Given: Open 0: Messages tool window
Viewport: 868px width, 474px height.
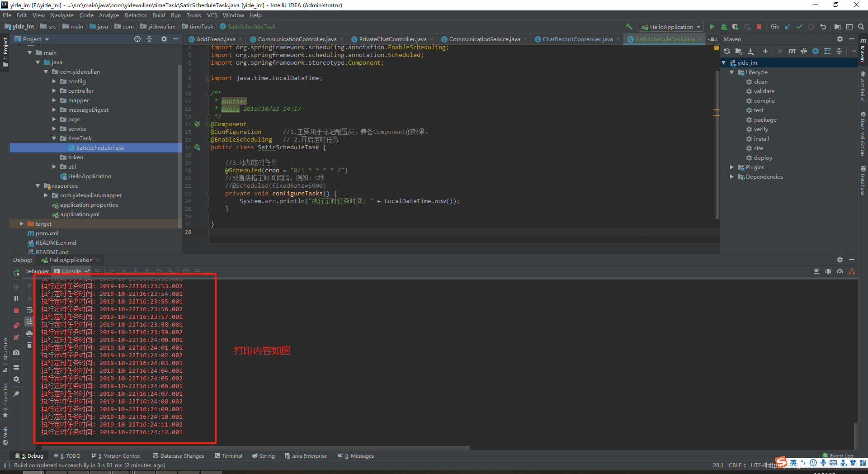Looking at the screenshot, I should 356,456.
